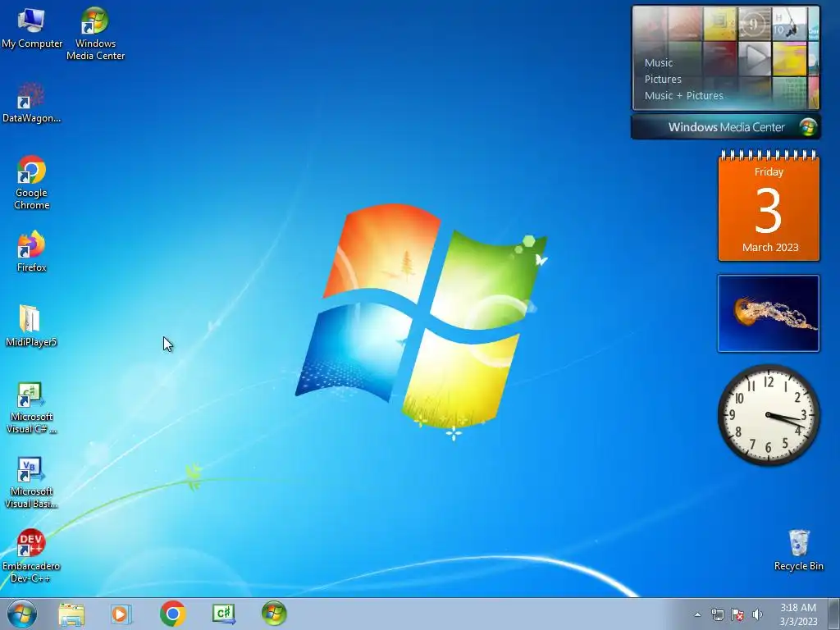Screen dimensions: 840x630
Task: Open the network status tray icon
Action: [717, 614]
